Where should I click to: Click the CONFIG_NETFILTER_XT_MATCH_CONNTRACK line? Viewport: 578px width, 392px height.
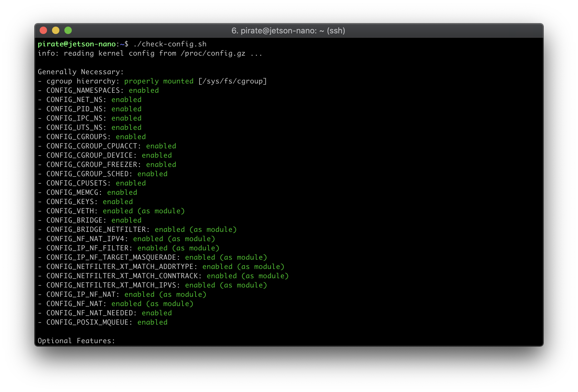pyautogui.click(x=163, y=275)
